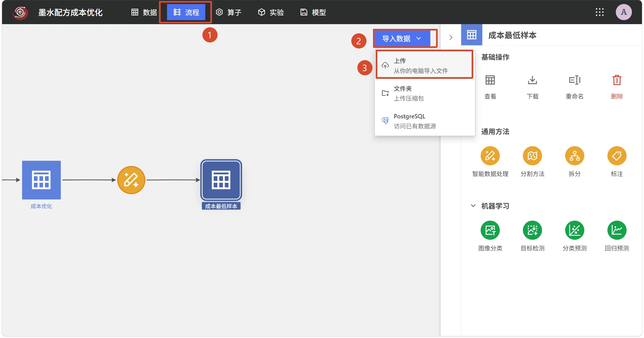Select the orange processing node on canvas
The image size is (644, 338).
tap(131, 180)
